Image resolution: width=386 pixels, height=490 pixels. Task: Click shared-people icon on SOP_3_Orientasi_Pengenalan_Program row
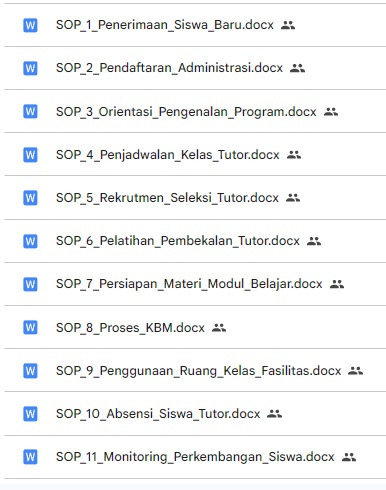331,112
